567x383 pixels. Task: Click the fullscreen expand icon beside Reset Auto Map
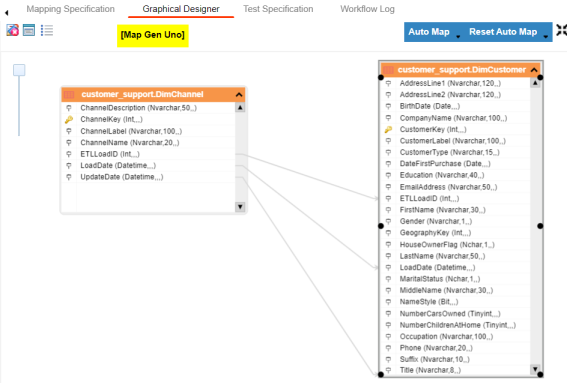point(561,31)
